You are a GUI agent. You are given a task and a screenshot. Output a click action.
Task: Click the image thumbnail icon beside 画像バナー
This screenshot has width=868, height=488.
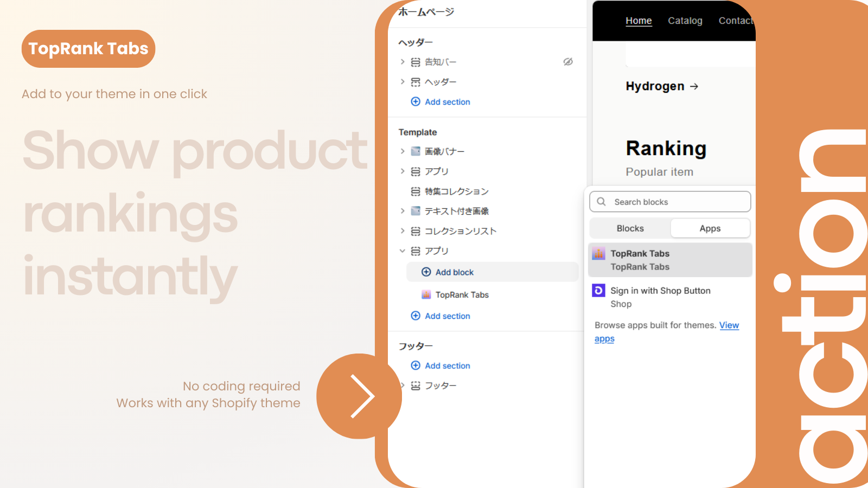coord(415,151)
